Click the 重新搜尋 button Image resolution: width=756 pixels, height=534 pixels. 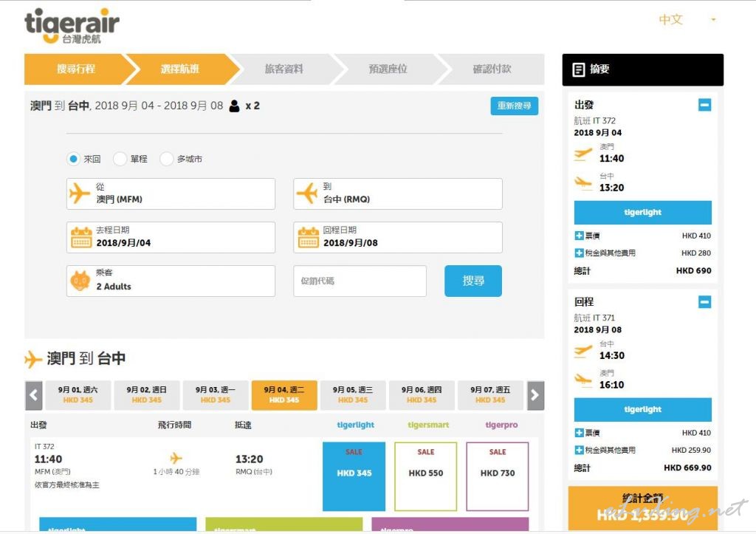(x=514, y=106)
